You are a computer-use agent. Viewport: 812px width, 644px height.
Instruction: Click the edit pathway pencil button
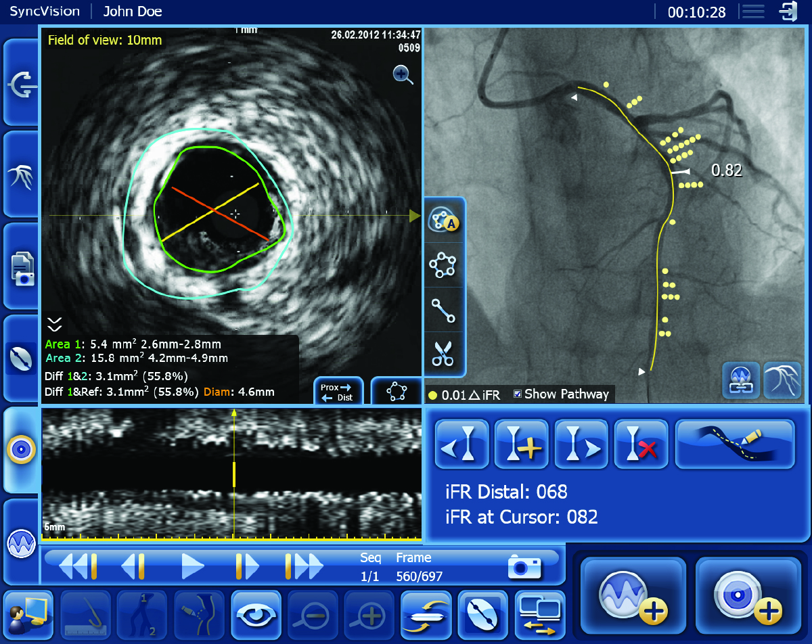pos(734,444)
